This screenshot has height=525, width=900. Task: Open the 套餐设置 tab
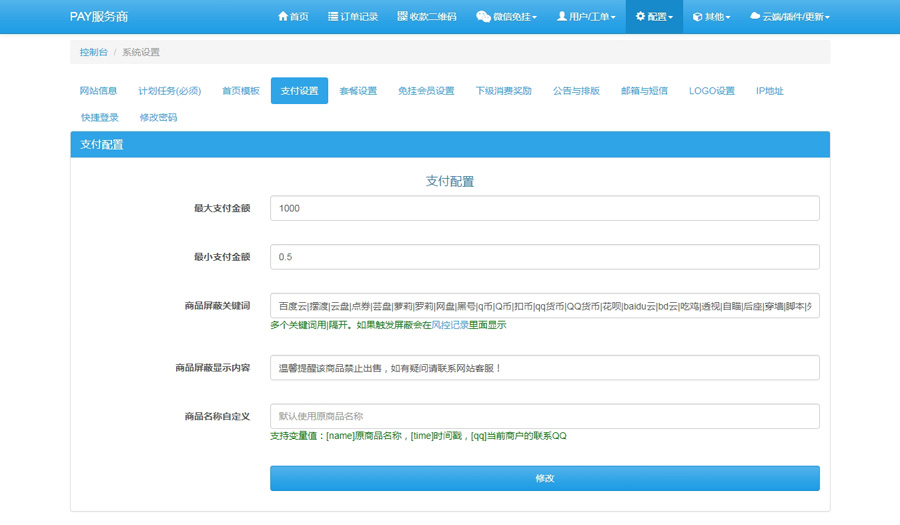pyautogui.click(x=358, y=91)
